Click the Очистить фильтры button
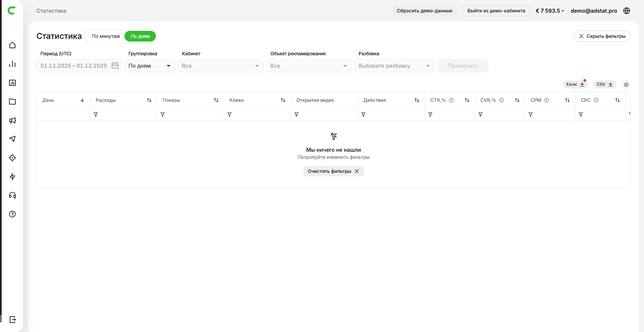 [333, 171]
